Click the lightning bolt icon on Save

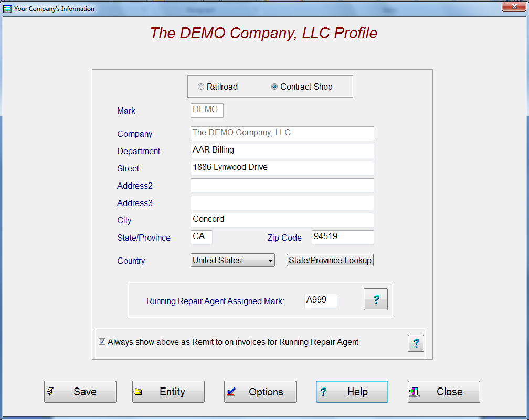[x=51, y=392]
